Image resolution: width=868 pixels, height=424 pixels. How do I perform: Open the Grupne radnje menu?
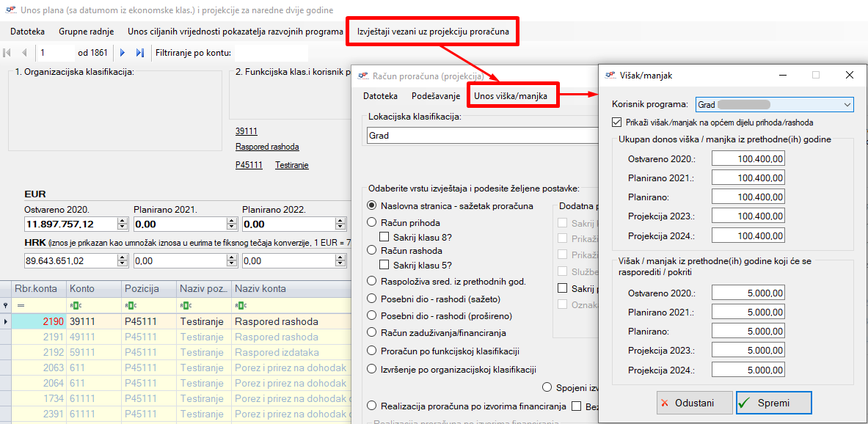[x=86, y=32]
